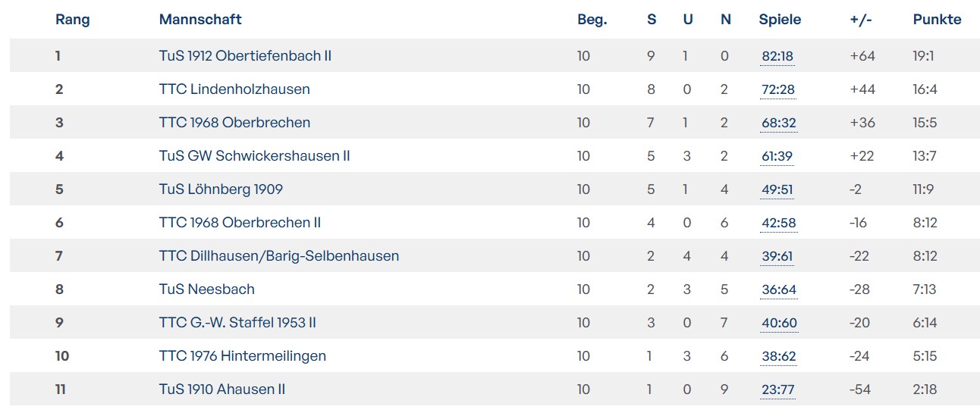Open TuS Neesbach team page
The height and width of the screenshot is (413, 980).
[206, 289]
